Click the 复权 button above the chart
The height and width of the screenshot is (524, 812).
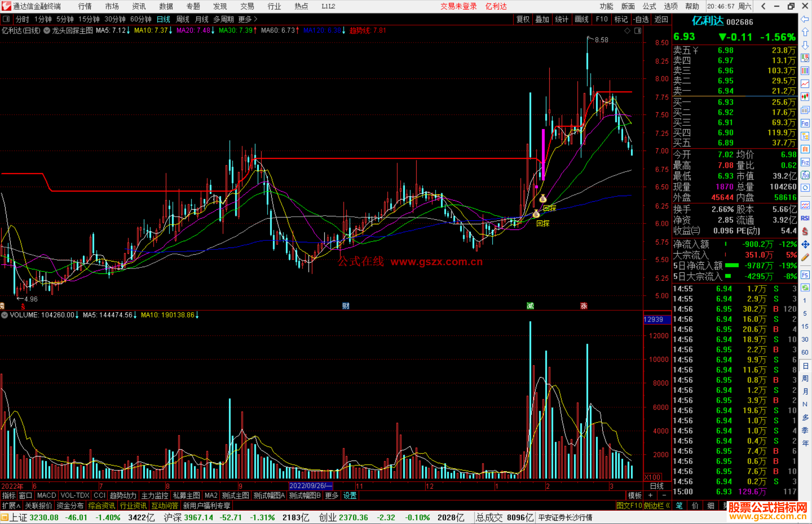(x=523, y=19)
